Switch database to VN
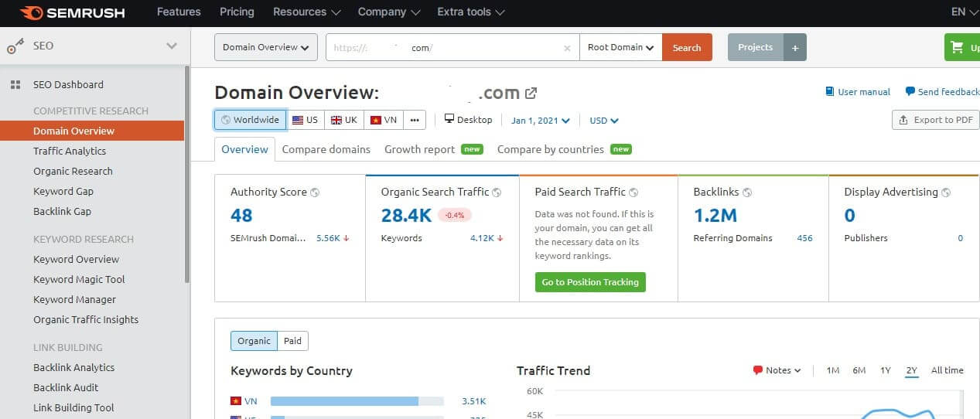This screenshot has width=980, height=419. click(x=384, y=121)
